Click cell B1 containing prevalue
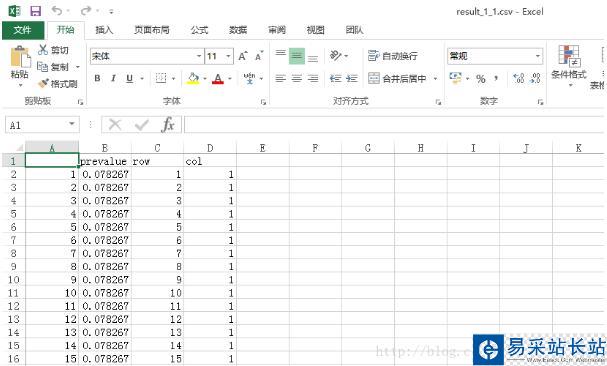Viewport: 607px width, 366px height. pyautogui.click(x=105, y=161)
